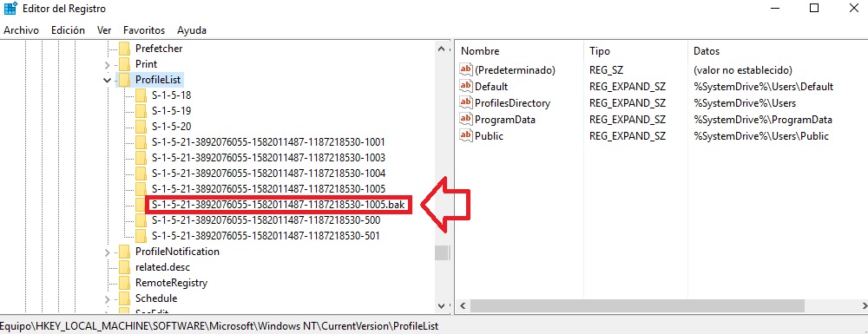This screenshot has height=334, width=868.
Task: Select the Print key
Action: click(x=146, y=64)
